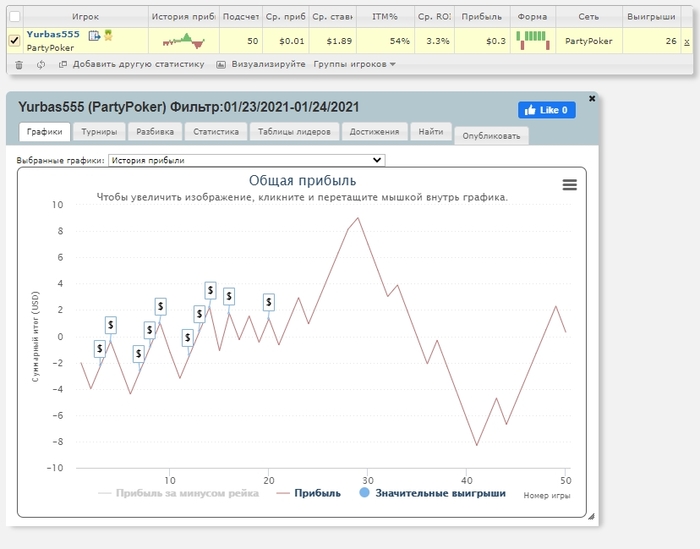Sort by the Форма column header

click(x=533, y=17)
